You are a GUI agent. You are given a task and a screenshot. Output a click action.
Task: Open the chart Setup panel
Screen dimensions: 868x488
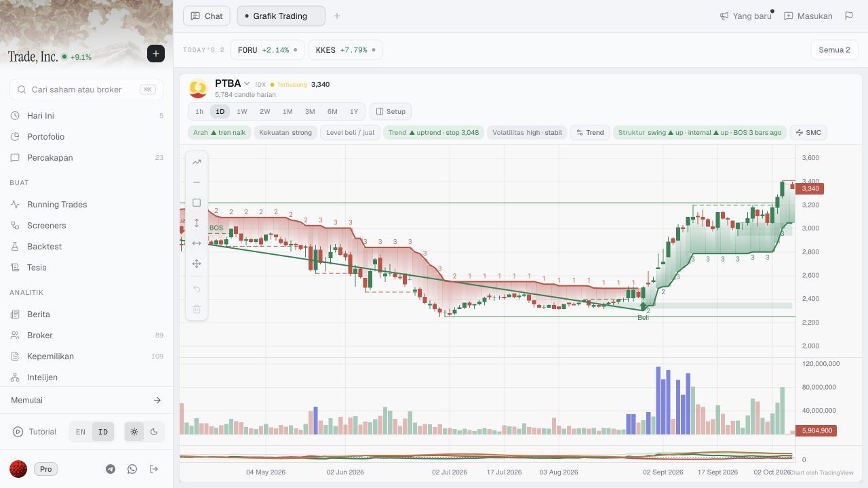[x=391, y=112]
